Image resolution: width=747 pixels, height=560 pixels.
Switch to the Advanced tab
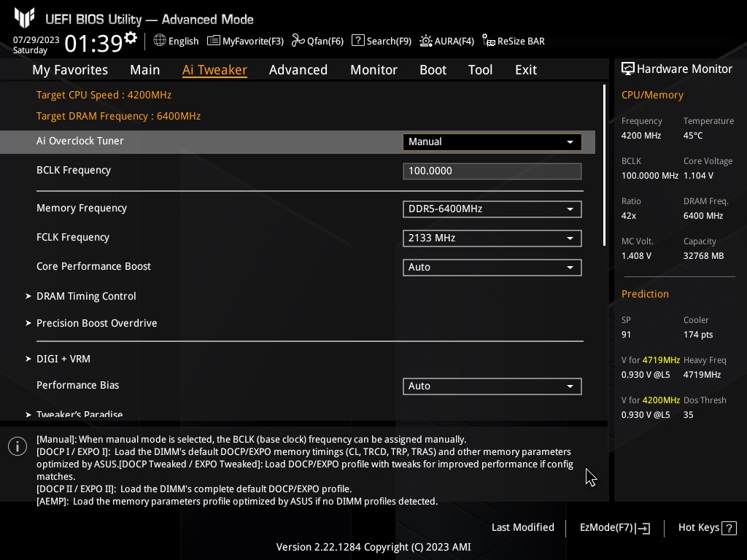coord(298,69)
